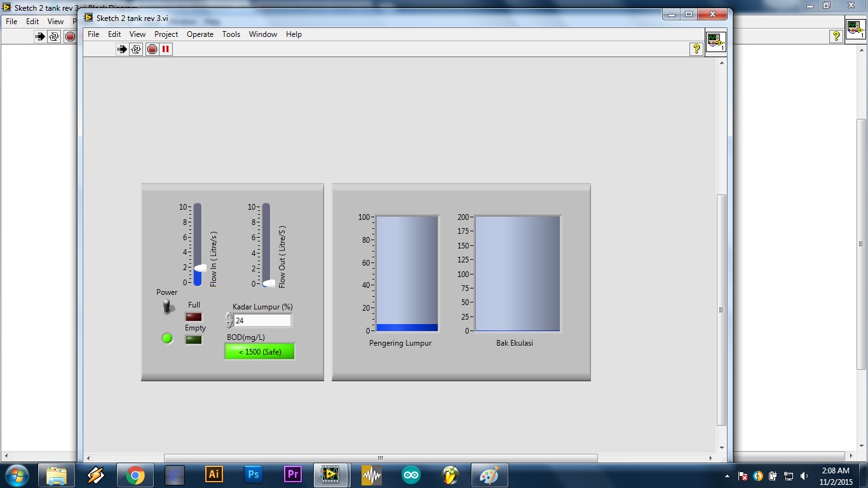Viewport: 868px width, 488px height.
Task: Open the Help menu
Action: point(294,34)
